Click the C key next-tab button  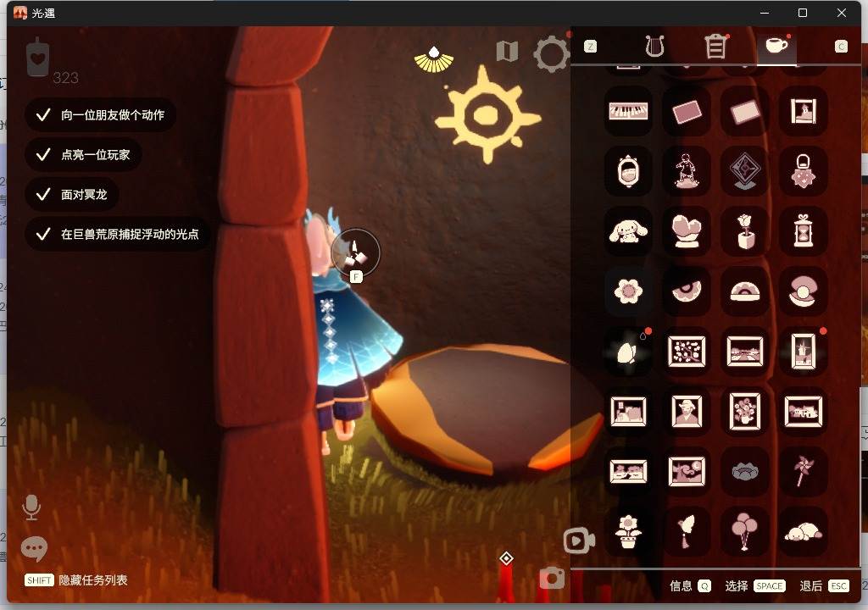841,47
